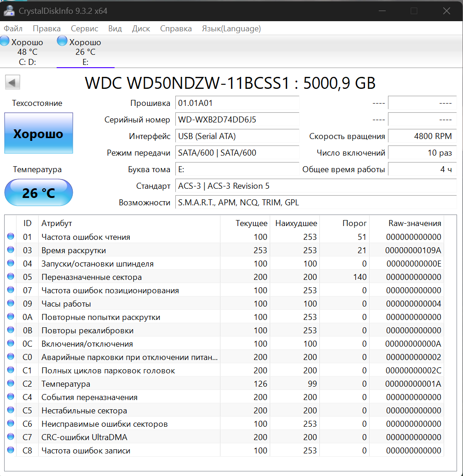Viewport: 463px width, 476px height.
Task: Select the E: disk tab
Action: click(x=85, y=52)
